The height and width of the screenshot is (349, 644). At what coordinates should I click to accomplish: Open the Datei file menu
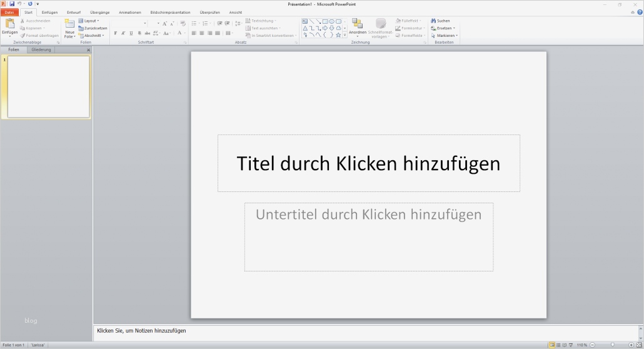[9, 13]
